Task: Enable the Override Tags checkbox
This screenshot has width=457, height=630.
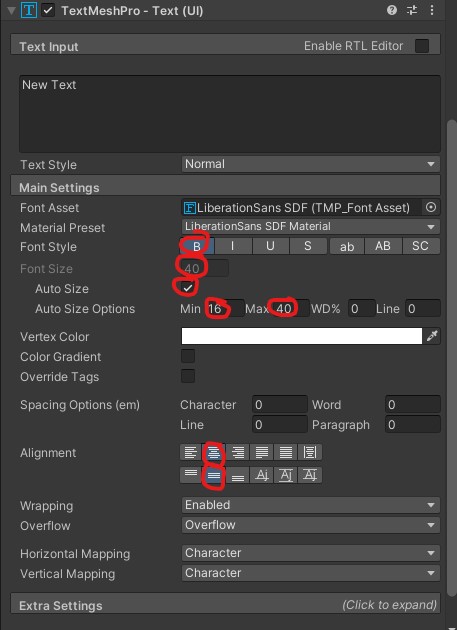Action: pyautogui.click(x=188, y=376)
